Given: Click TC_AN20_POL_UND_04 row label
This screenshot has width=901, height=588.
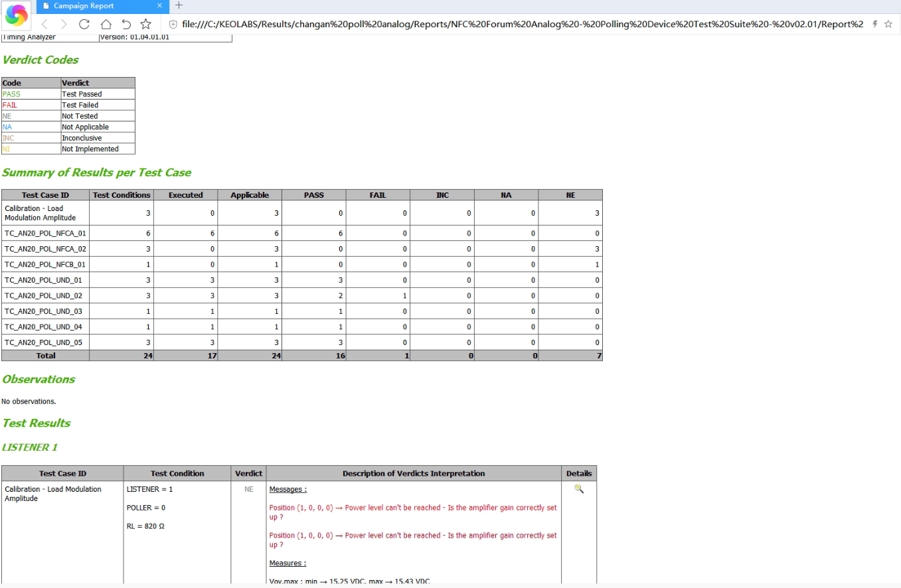Looking at the screenshot, I should pos(43,327).
